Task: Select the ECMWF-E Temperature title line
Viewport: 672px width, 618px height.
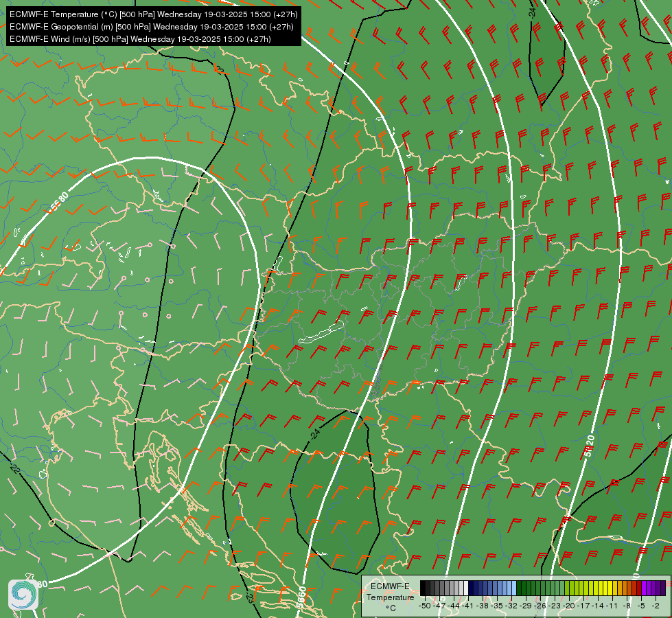Action: point(154,14)
